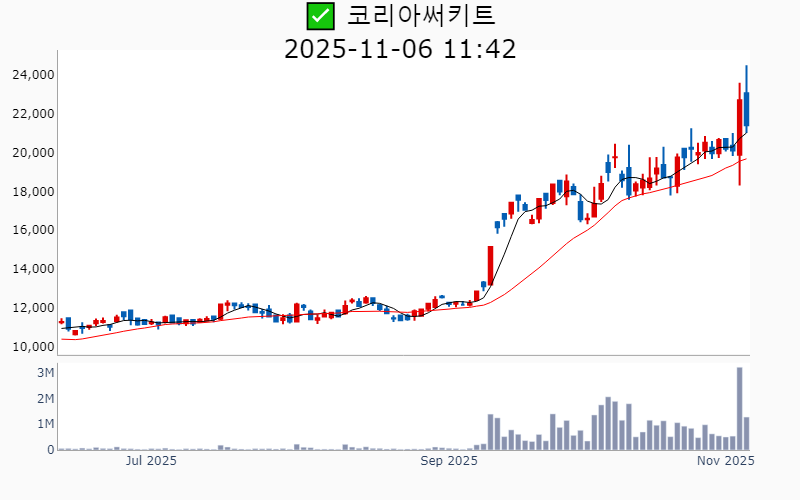
Task: Click the tallest volume bar near Nov 2025
Action: [x=740, y=409]
